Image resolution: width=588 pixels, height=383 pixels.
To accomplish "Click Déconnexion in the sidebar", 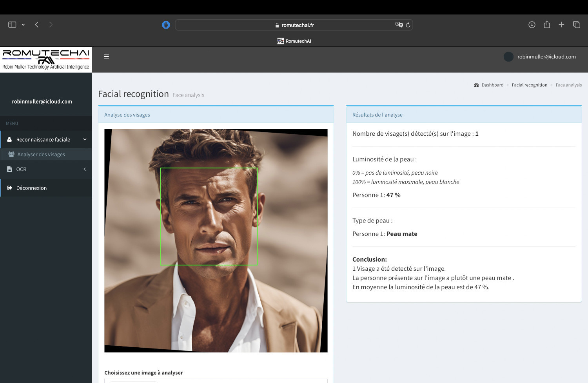I will (31, 188).
